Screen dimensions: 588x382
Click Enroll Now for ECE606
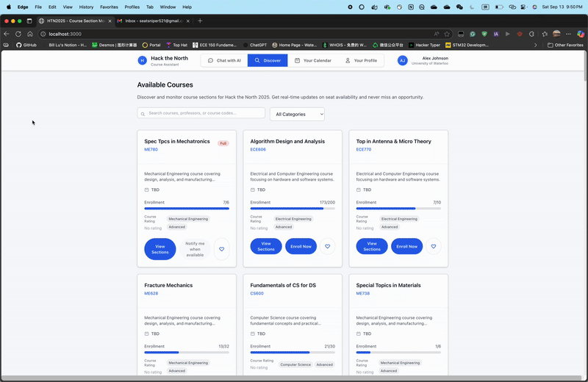pos(301,246)
